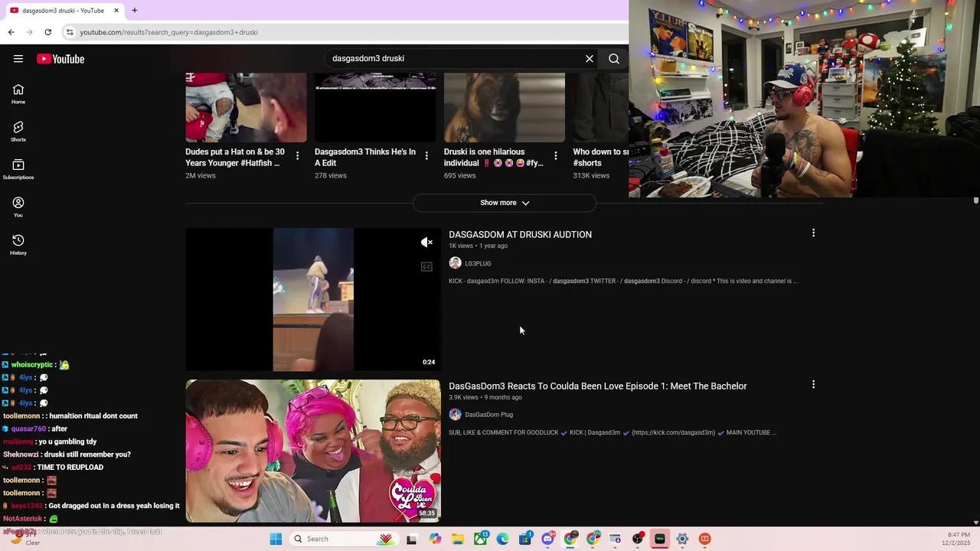Open DasGasDom3 Reacts To Coulda Been Love title
This screenshot has width=980, height=551.
[x=597, y=386]
